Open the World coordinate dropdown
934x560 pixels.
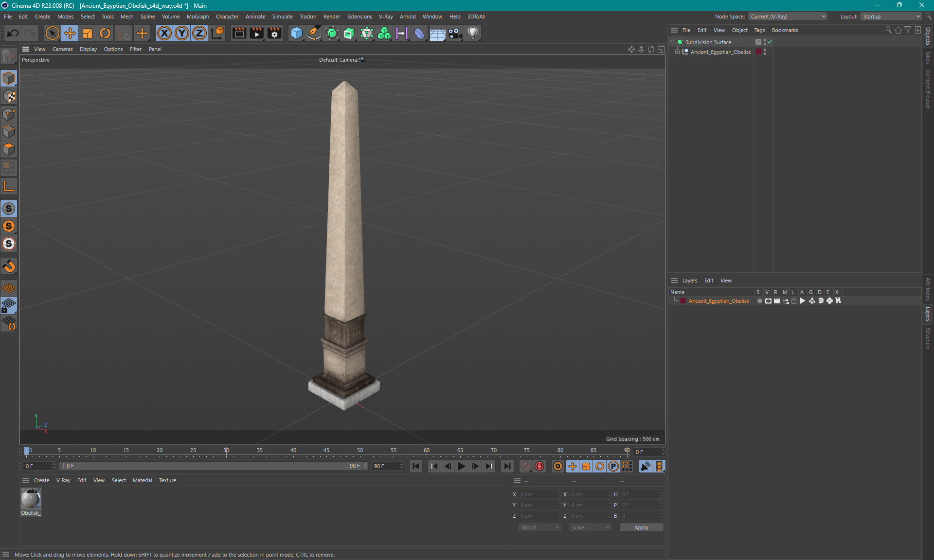coord(539,527)
